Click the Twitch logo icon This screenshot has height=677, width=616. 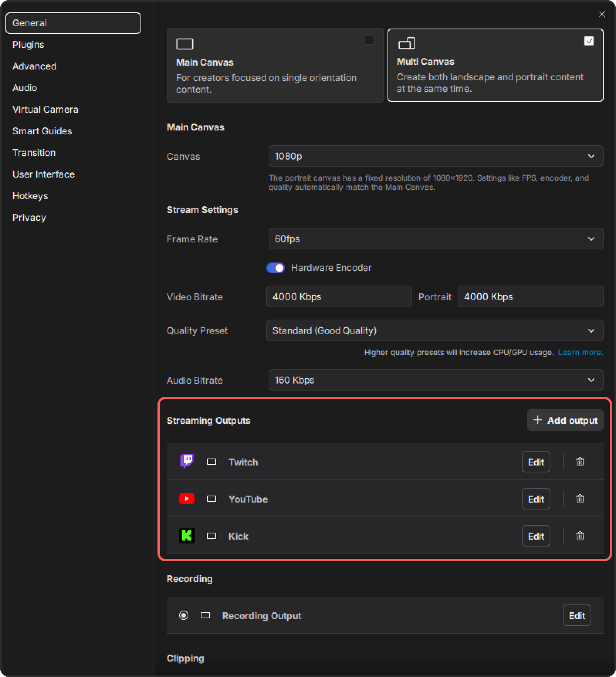point(187,461)
